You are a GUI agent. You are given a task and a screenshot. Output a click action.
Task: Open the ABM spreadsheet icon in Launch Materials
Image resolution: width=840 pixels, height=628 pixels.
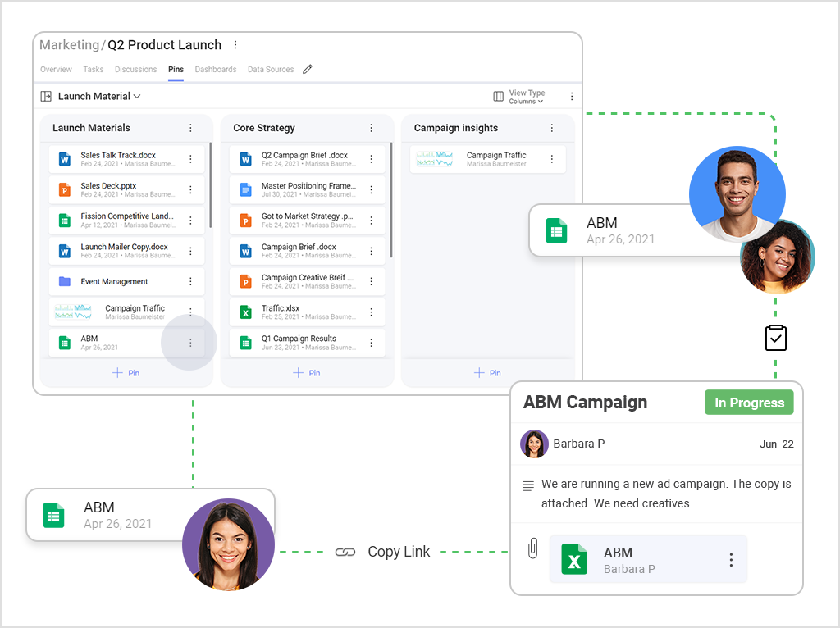pyautogui.click(x=64, y=342)
